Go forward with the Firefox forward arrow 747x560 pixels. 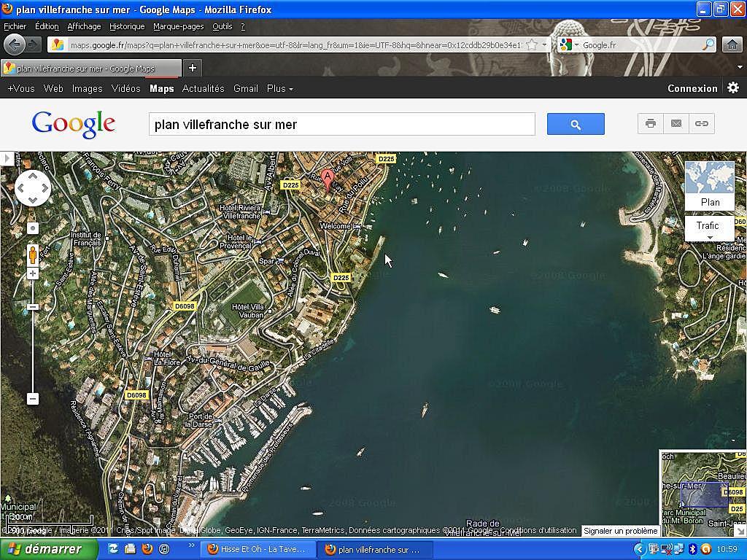point(34,44)
